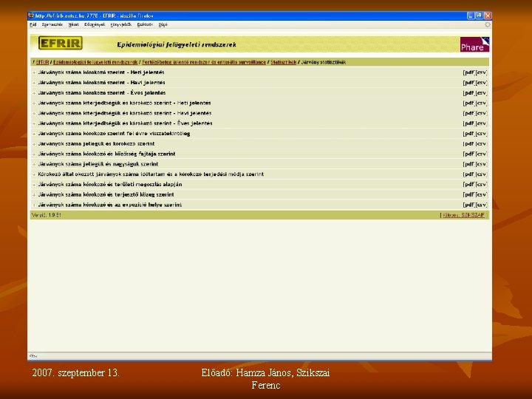Follow the Fertőzőbeteg jelentő rendszer breadcrumb link
The image size is (532, 399).
point(204,62)
